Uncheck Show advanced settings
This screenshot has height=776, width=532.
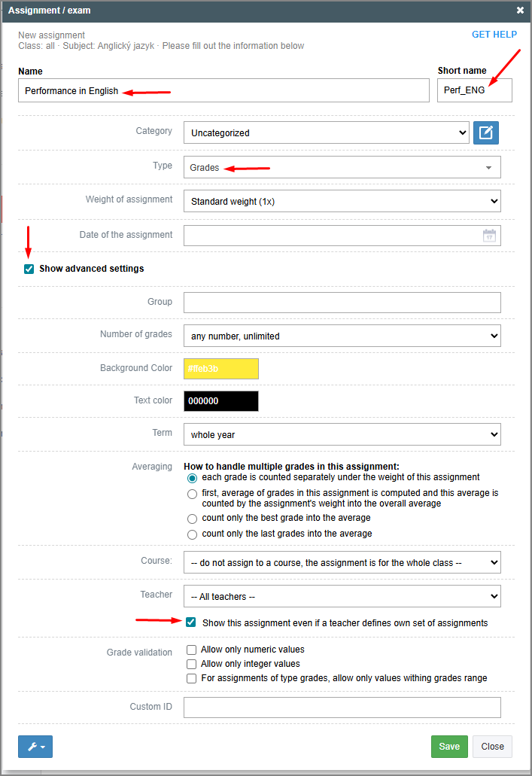[29, 269]
